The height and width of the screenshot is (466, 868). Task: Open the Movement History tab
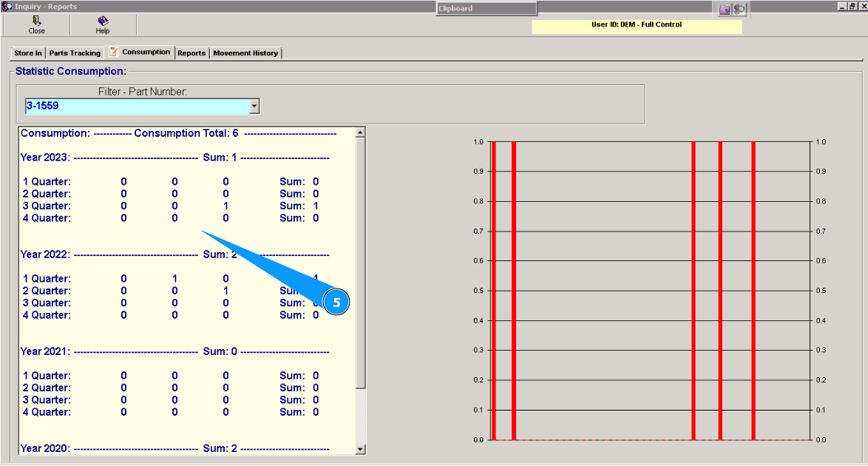tap(245, 53)
